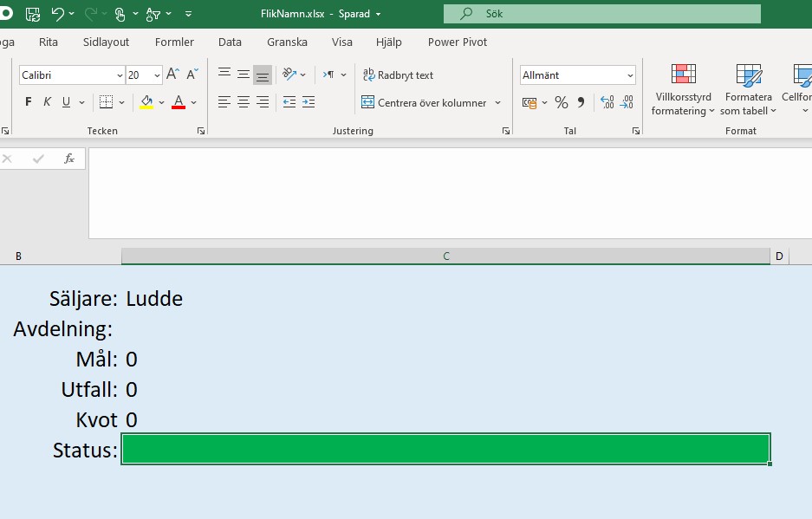Expand the Allmänt number format dropdown
The image size is (812, 519).
pos(628,75)
